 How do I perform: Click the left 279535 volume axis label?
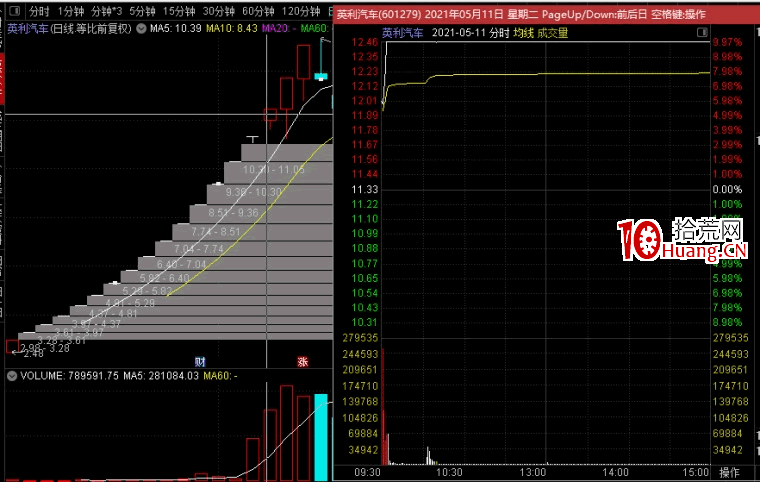point(360,338)
